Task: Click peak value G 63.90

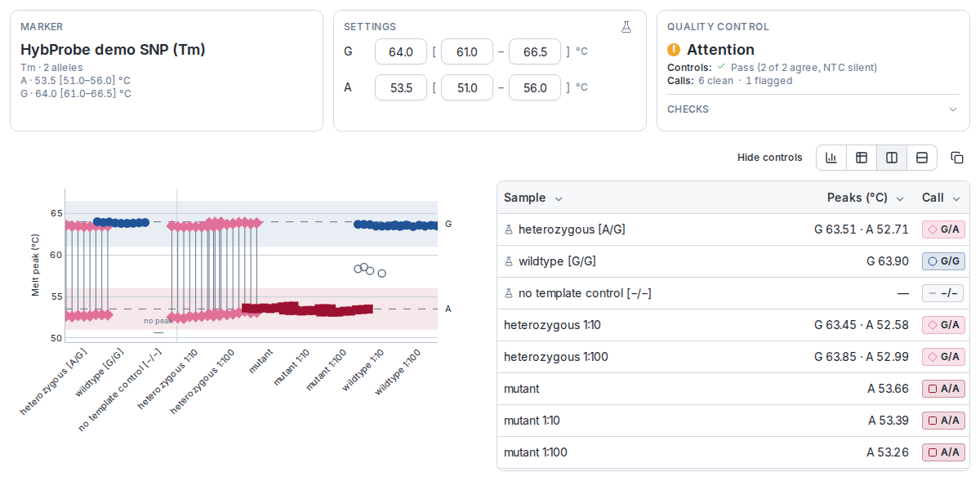Action: [887, 261]
